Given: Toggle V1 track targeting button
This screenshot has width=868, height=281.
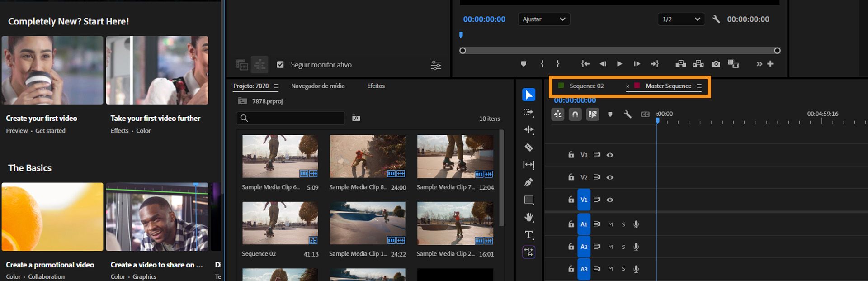Looking at the screenshot, I should (584, 200).
